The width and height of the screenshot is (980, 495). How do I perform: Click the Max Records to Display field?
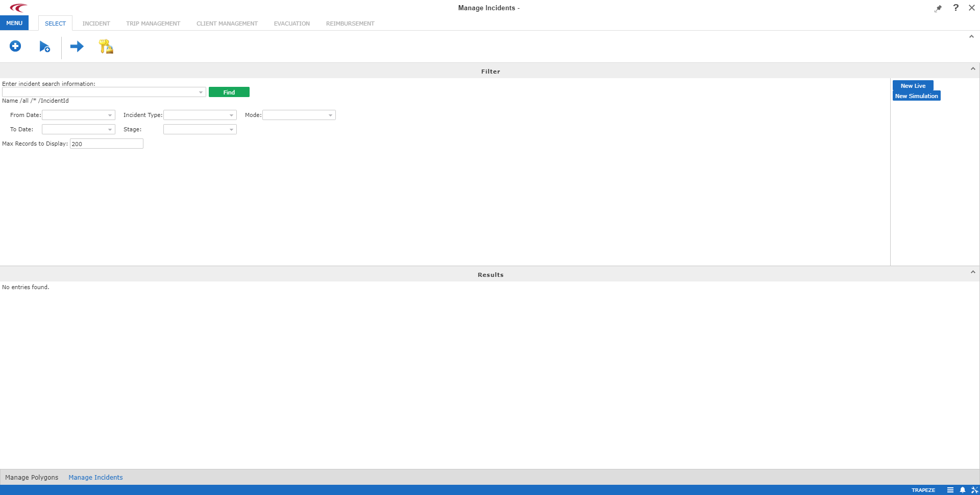click(106, 144)
